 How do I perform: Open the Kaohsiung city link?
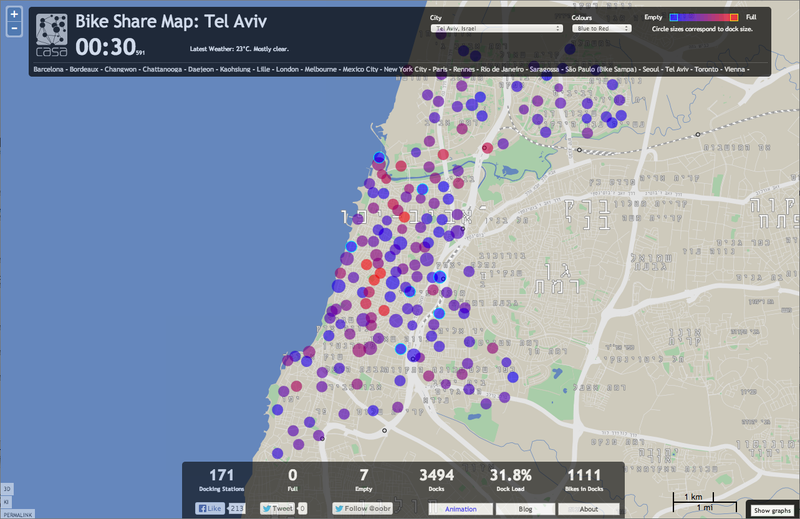[x=235, y=69]
